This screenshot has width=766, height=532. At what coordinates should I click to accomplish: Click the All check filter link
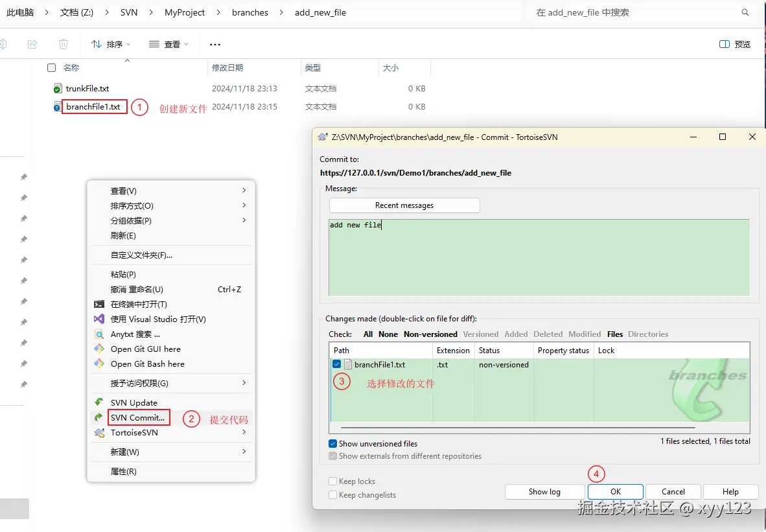[x=368, y=334]
